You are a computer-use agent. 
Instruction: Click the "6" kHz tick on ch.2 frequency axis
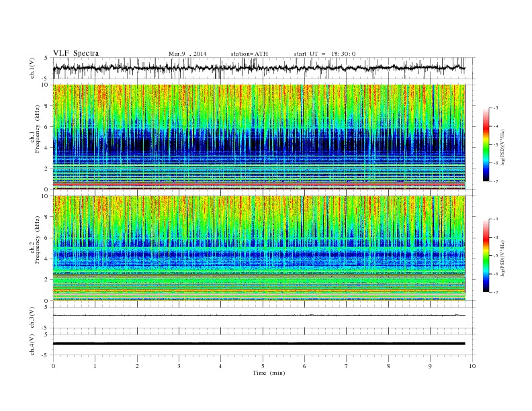pyautogui.click(x=47, y=238)
